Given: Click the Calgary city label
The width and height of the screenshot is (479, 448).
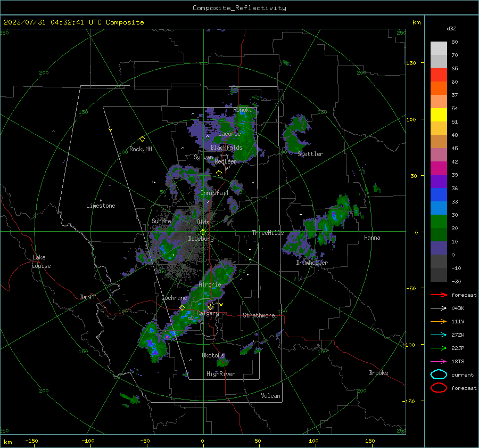Looking at the screenshot, I should tap(208, 313).
